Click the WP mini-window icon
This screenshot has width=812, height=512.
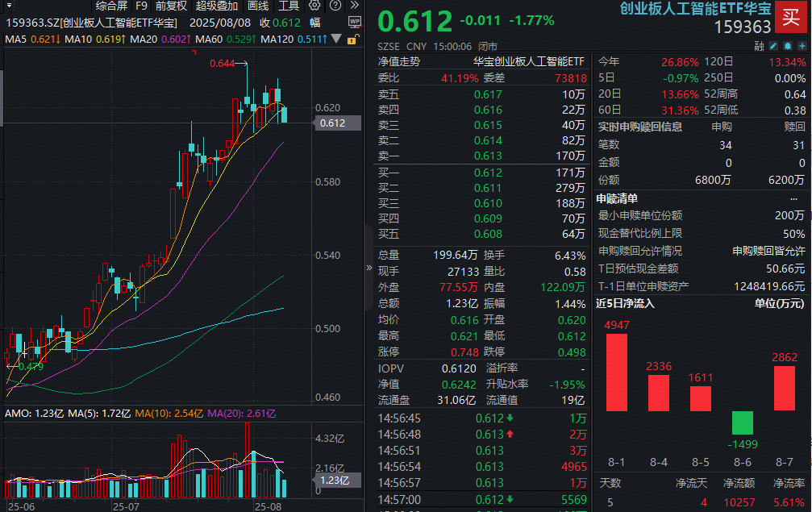click(355, 21)
